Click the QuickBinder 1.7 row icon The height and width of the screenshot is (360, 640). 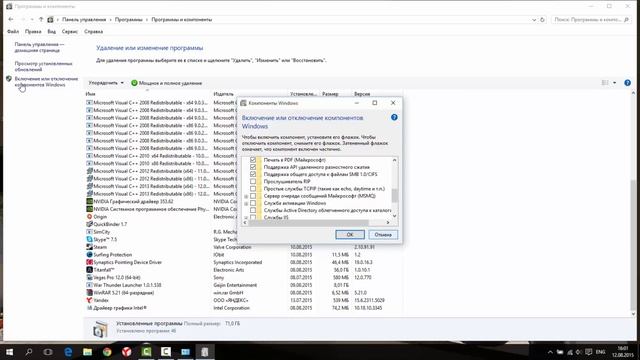pos(89,224)
